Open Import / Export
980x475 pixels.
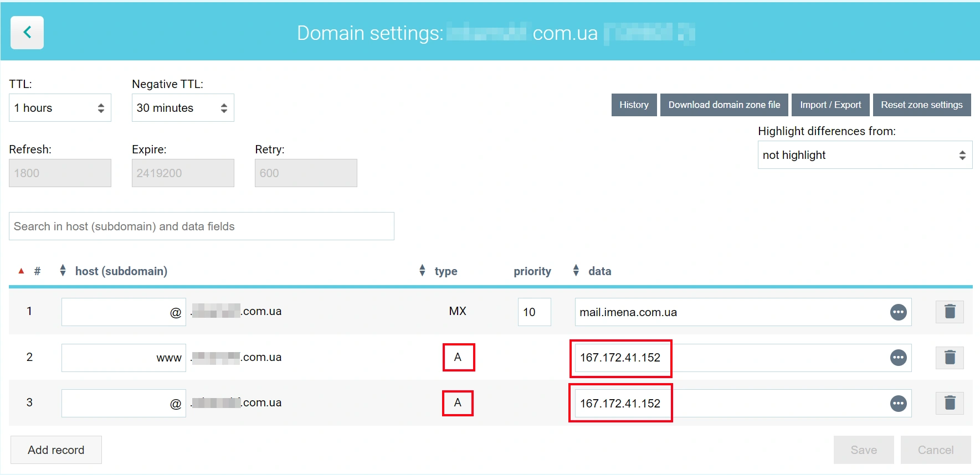[830, 105]
